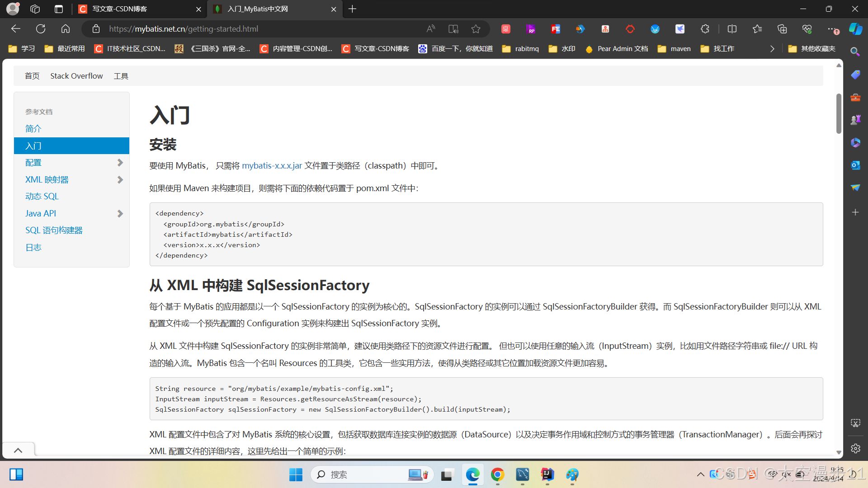Open Browser essentials heart icon
This screenshot has width=868, height=488.
tap(807, 28)
